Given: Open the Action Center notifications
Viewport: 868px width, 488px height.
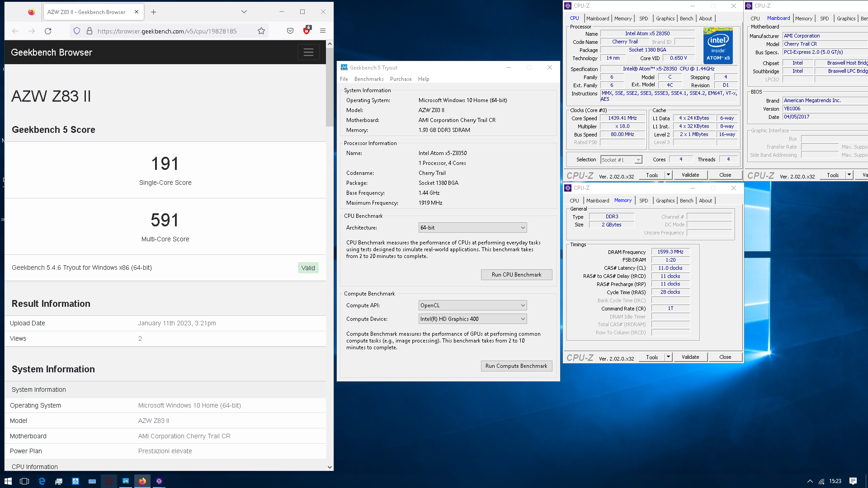Looking at the screenshot, I should (853, 481).
